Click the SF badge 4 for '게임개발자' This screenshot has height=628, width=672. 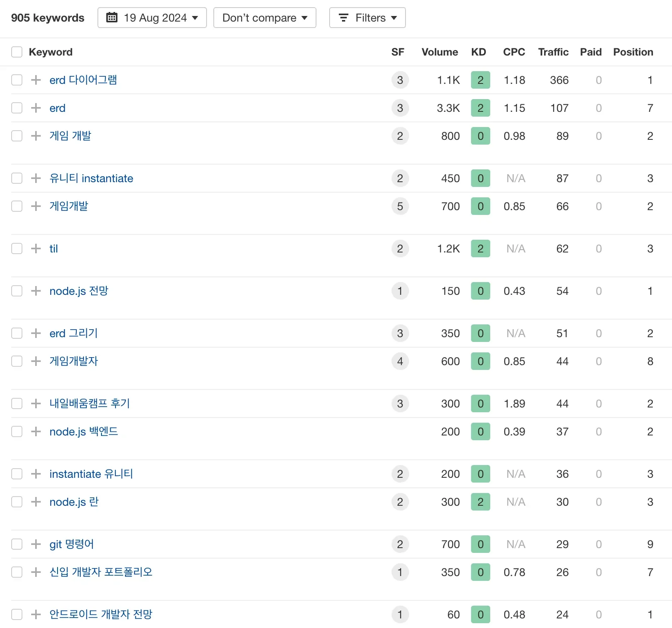(400, 361)
